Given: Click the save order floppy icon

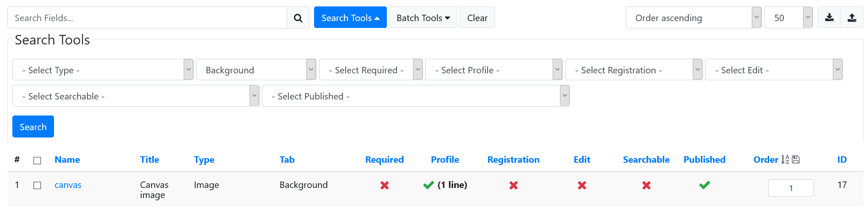Looking at the screenshot, I should click(x=796, y=159).
